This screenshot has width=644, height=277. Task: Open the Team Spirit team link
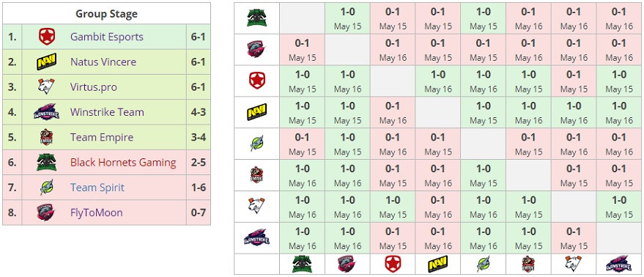[x=97, y=188]
